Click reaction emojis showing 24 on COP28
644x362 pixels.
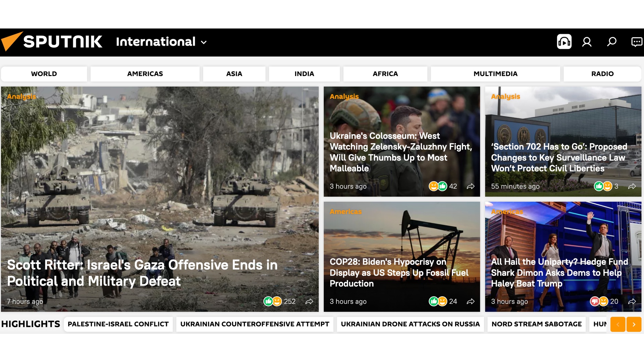[443, 301]
